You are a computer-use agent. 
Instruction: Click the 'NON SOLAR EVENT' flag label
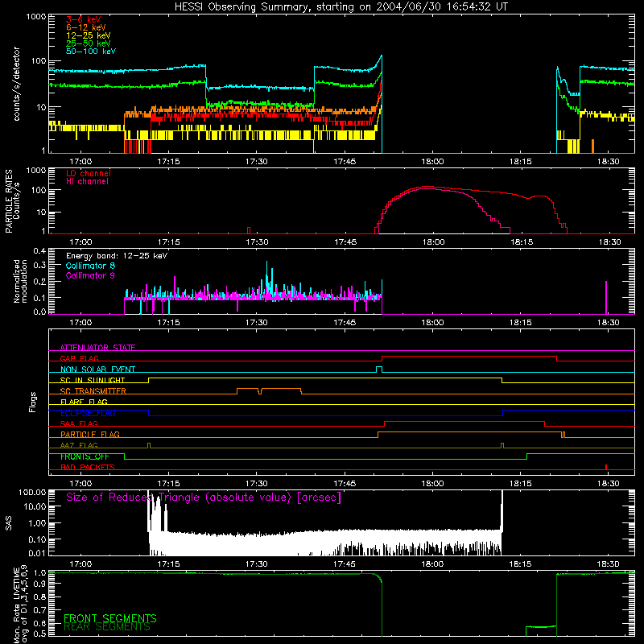click(97, 369)
